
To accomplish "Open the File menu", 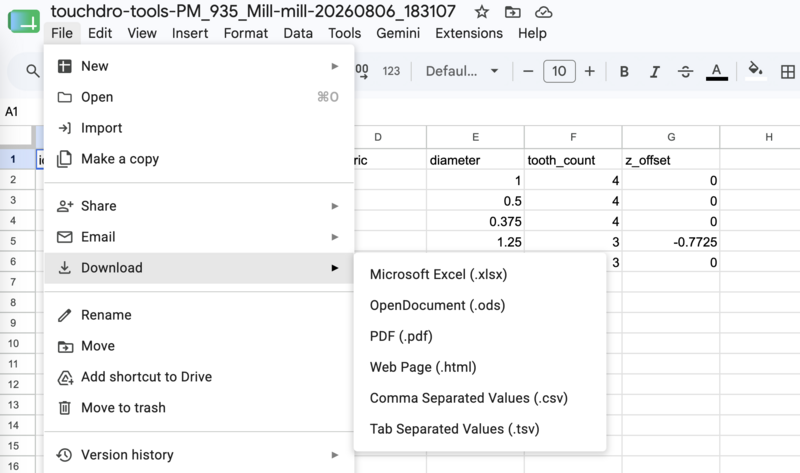I will (x=62, y=33).
